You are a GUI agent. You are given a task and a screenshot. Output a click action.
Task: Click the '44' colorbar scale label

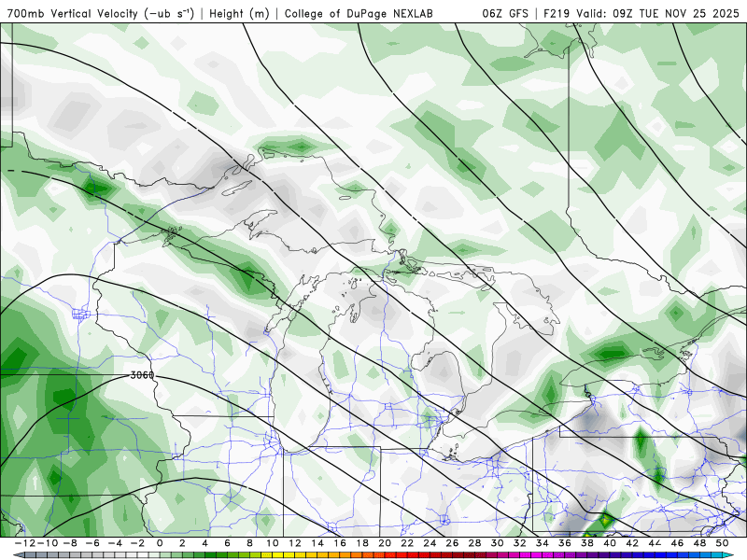coord(655,543)
